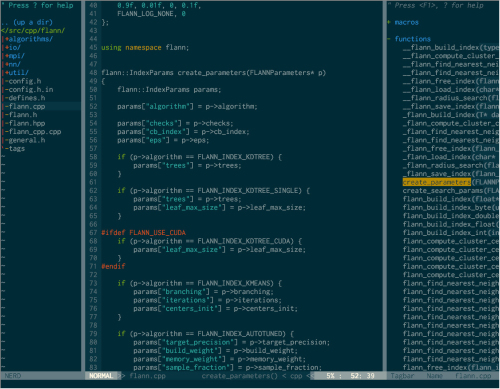Expand the macros section in Tagbar
Screen dimensions: 500x389
pyautogui.click(x=406, y=22)
